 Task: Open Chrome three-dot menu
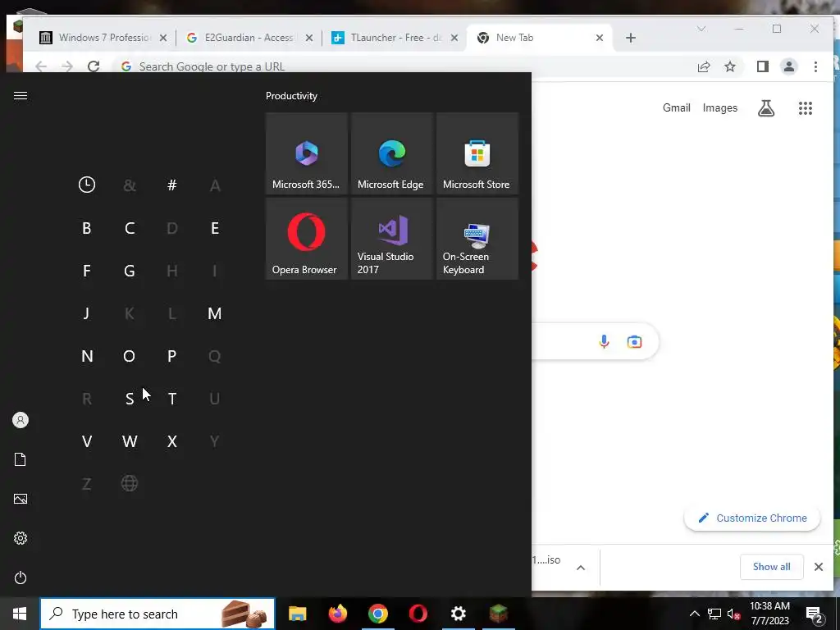(815, 66)
